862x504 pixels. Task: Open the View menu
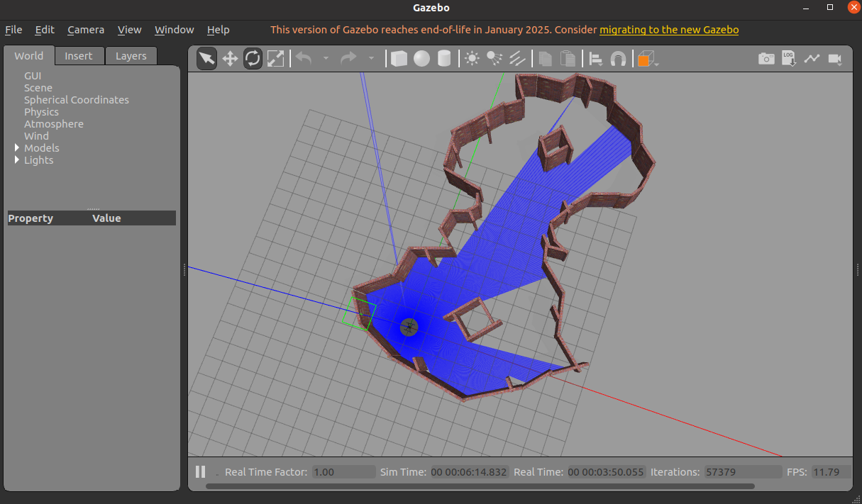(x=130, y=30)
